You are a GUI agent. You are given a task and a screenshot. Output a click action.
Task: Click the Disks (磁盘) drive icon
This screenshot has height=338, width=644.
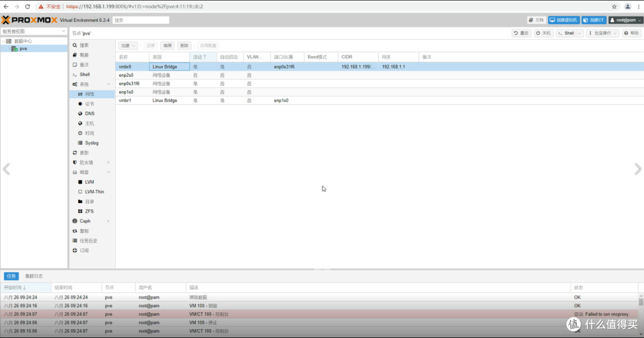click(75, 172)
